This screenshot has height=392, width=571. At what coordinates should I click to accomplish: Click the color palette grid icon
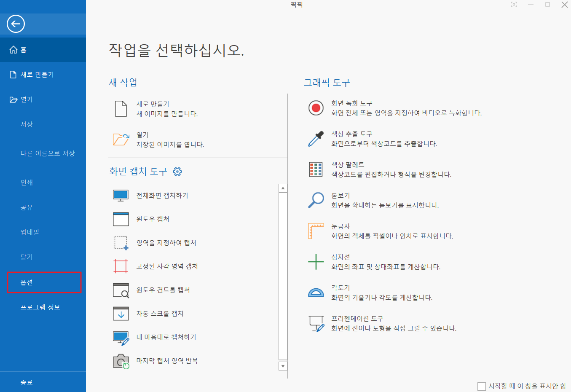316,169
